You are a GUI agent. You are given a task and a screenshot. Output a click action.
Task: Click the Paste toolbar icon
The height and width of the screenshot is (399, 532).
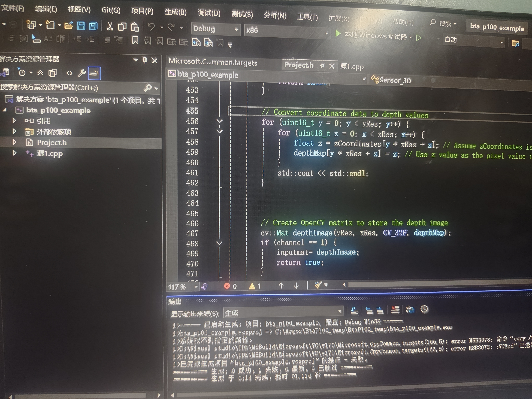pyautogui.click(x=135, y=27)
